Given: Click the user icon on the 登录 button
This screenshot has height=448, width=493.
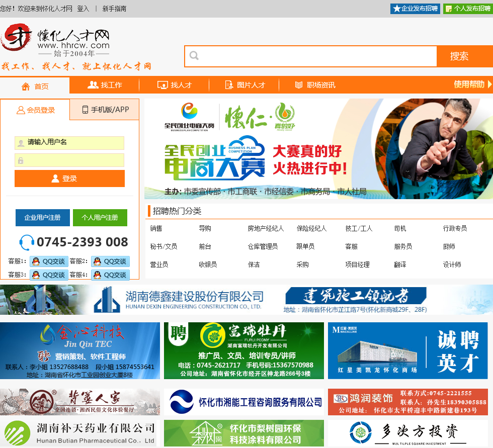Looking at the screenshot, I should pyautogui.click(x=55, y=178).
